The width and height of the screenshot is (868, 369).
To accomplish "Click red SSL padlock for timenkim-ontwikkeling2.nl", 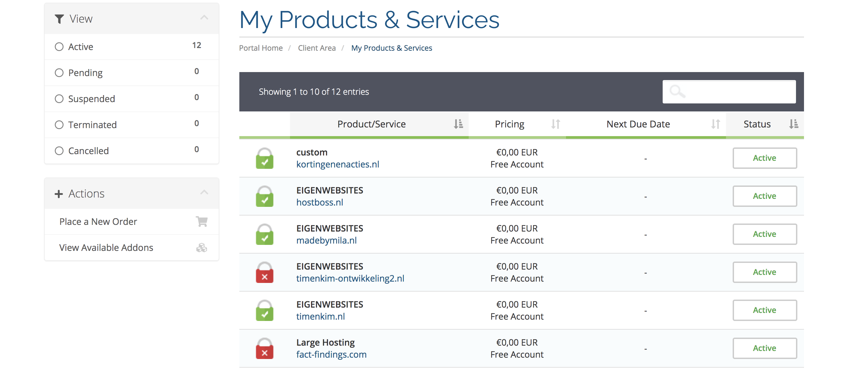I will point(265,273).
